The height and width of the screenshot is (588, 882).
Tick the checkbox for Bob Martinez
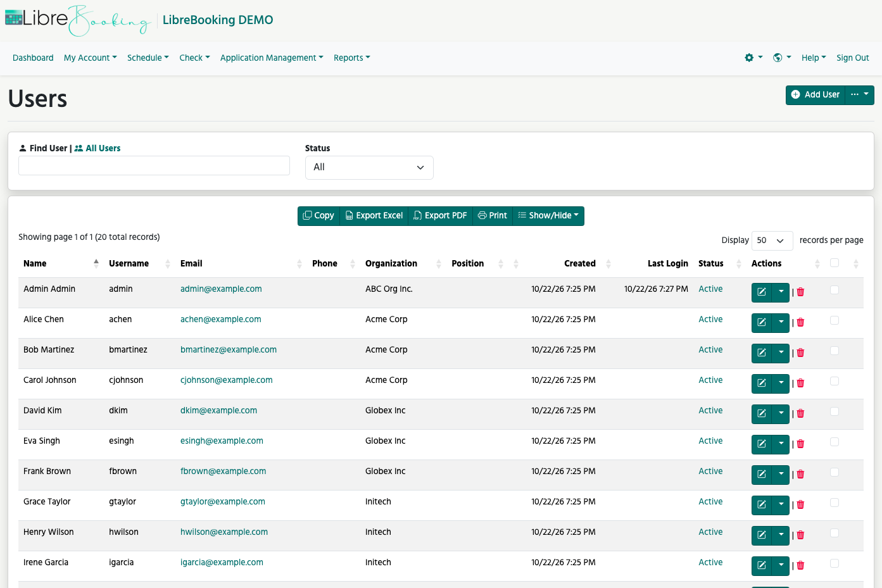pyautogui.click(x=835, y=351)
